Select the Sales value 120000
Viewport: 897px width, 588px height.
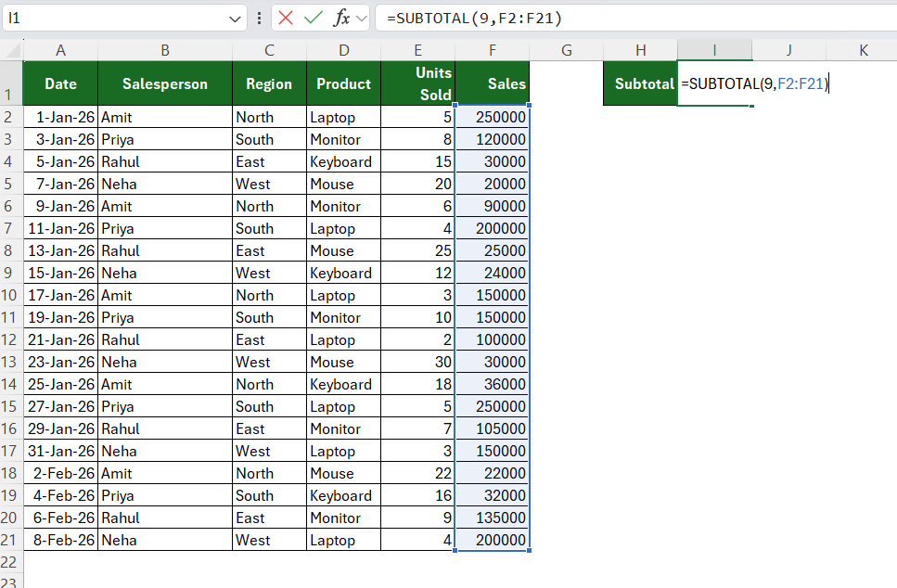[x=493, y=139]
